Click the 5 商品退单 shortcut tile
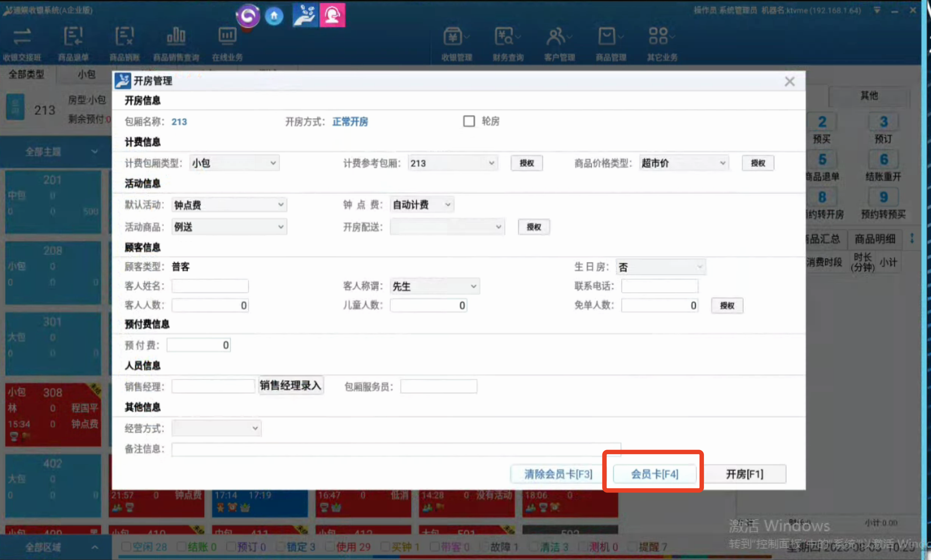 coord(822,166)
